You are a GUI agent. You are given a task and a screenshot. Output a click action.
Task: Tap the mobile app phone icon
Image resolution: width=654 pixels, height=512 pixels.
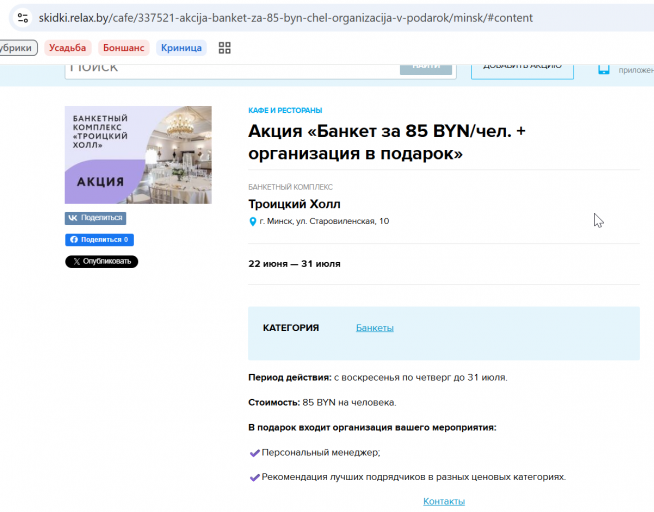coord(604,70)
